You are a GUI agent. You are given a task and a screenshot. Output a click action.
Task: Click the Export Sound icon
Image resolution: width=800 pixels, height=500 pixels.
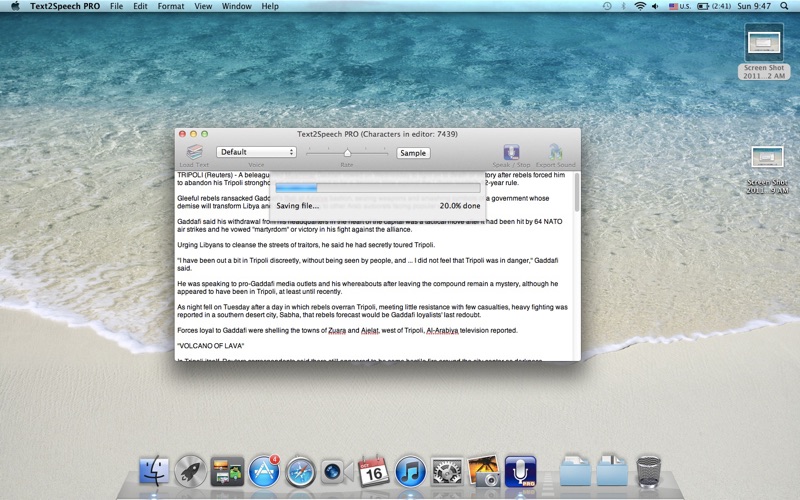pyautogui.click(x=555, y=152)
